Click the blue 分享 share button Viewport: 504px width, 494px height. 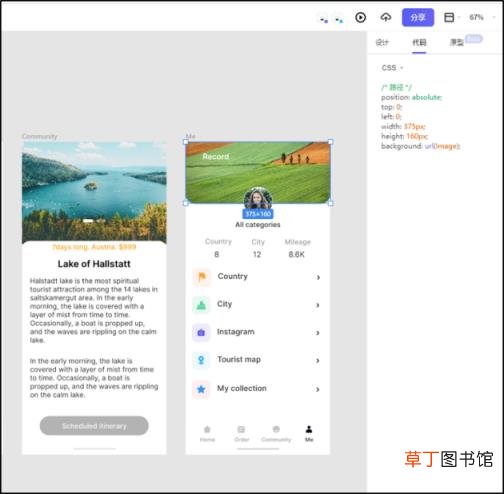pos(418,17)
